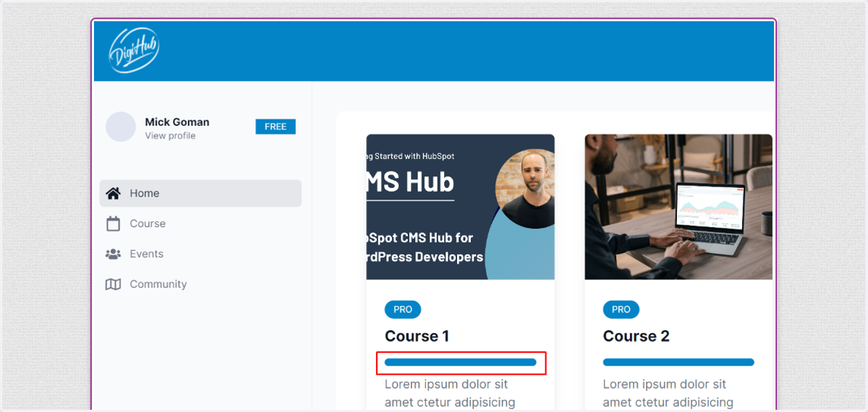Select Home in the sidebar
The height and width of the screenshot is (412, 868).
200,193
